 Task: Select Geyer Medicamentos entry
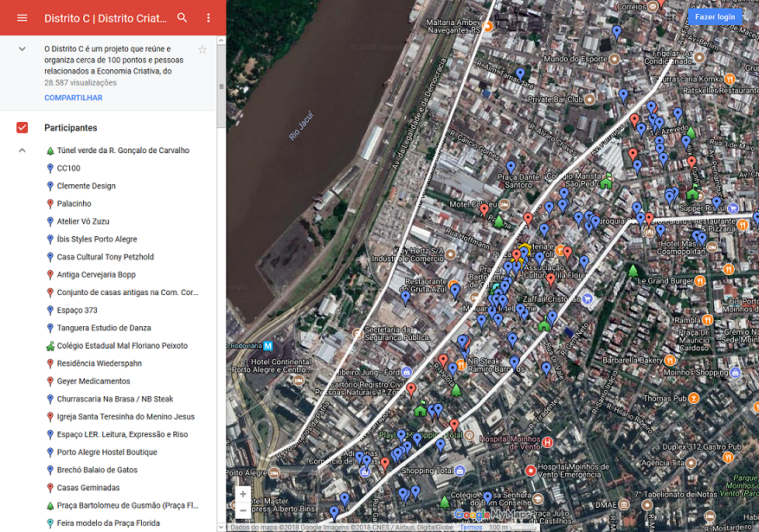93,381
